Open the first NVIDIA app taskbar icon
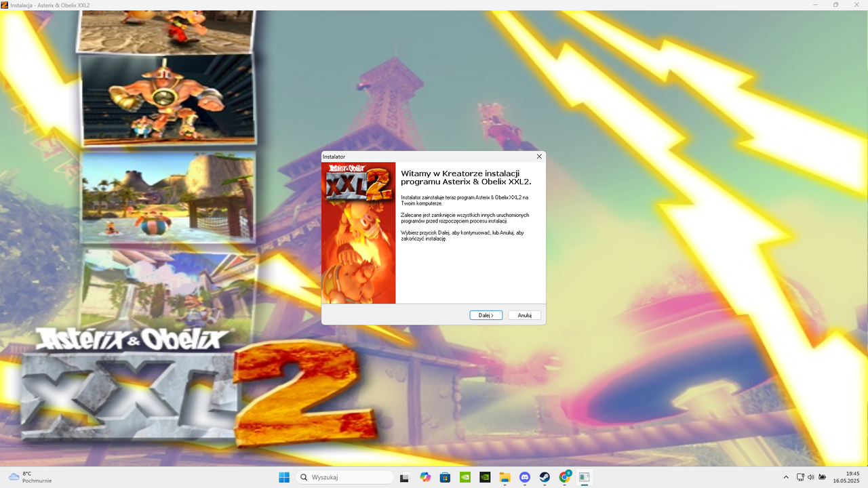 (465, 477)
